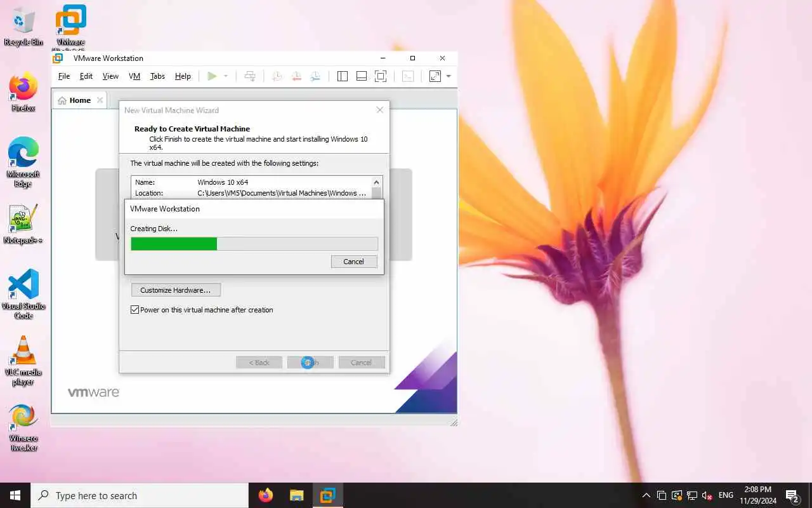Screen dimensions: 812x508
Task: Open the notification center icon
Action: point(793,495)
